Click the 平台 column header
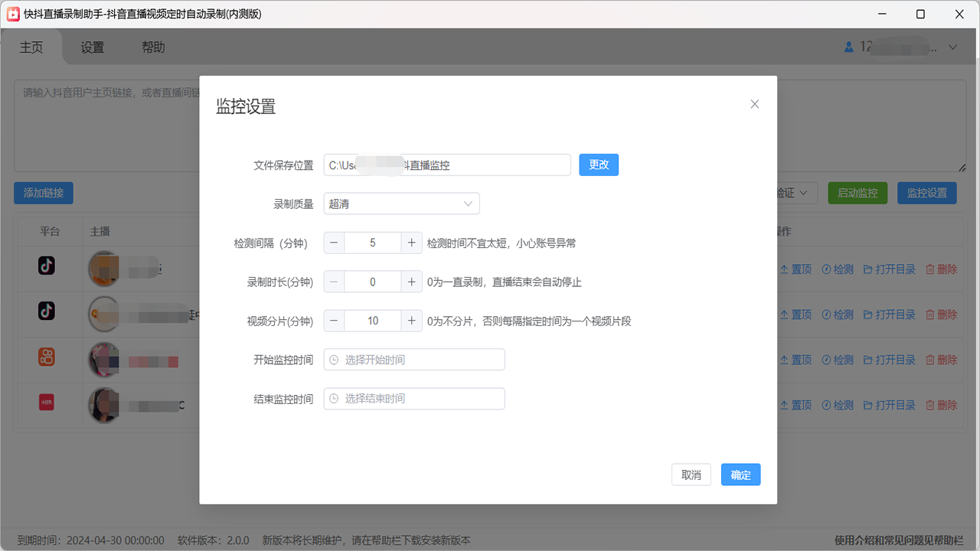Viewport: 980px width, 551px height. (50, 231)
